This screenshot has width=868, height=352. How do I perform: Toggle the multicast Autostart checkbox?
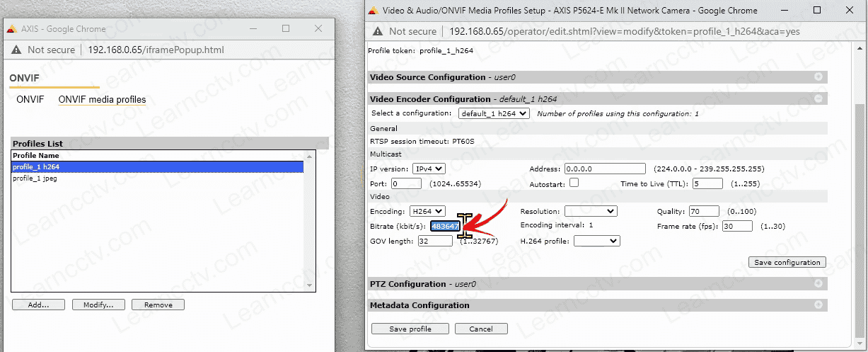tap(574, 183)
